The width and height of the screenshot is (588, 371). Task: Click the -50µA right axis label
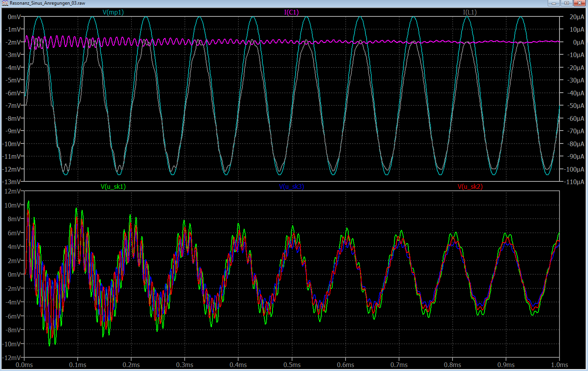576,106
